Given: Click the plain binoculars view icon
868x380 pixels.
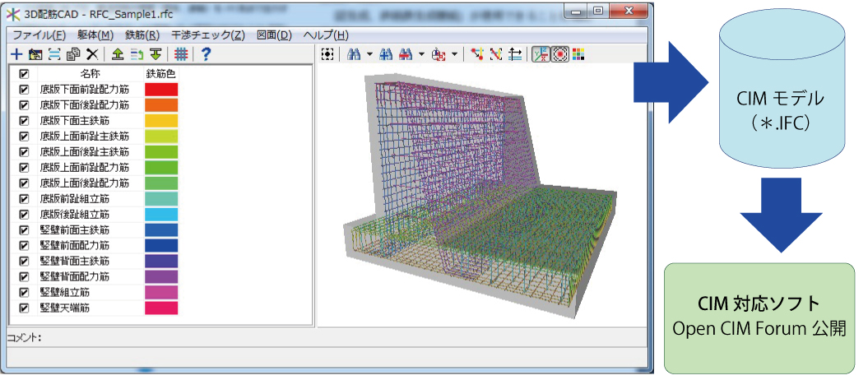Looking at the screenshot, I should coord(355,54).
